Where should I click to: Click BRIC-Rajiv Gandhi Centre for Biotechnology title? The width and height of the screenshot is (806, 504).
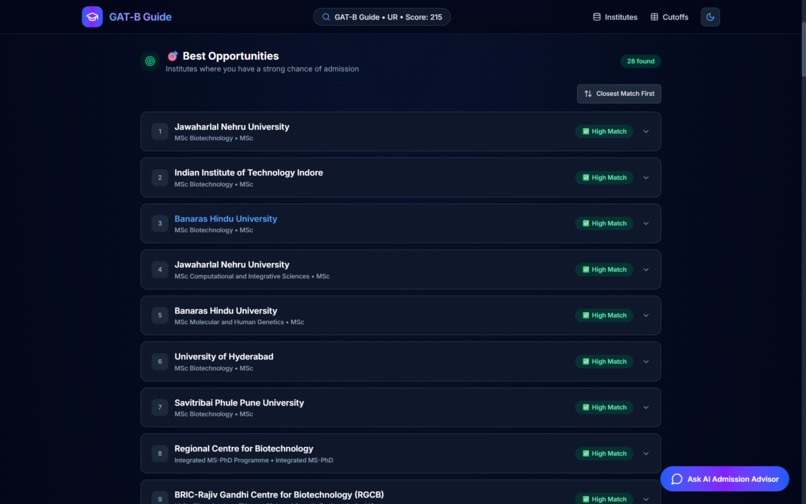click(279, 495)
